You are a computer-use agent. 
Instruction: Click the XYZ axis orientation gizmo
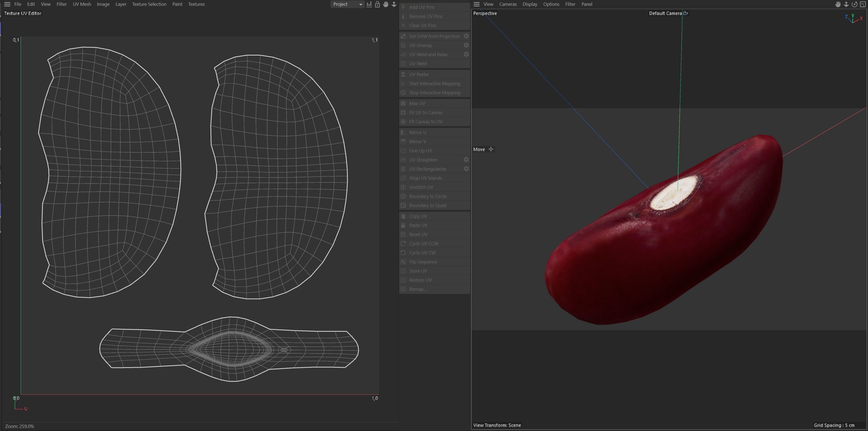[x=853, y=19]
